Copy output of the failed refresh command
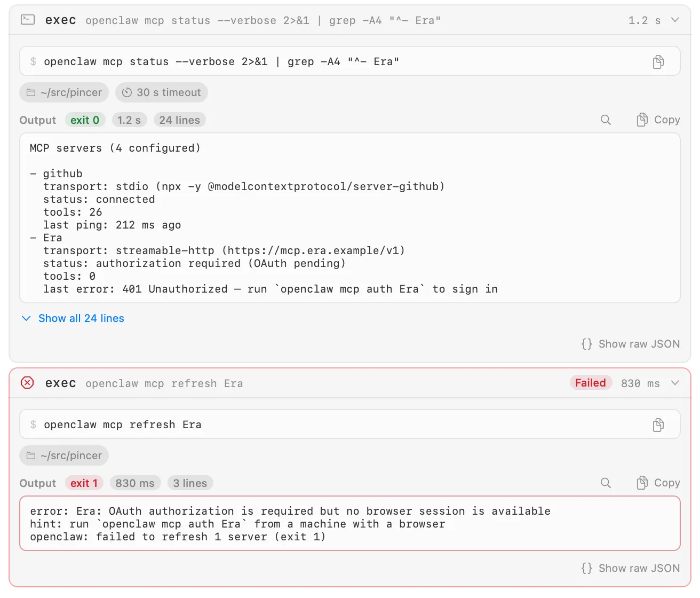The height and width of the screenshot is (598, 700). [x=658, y=483]
